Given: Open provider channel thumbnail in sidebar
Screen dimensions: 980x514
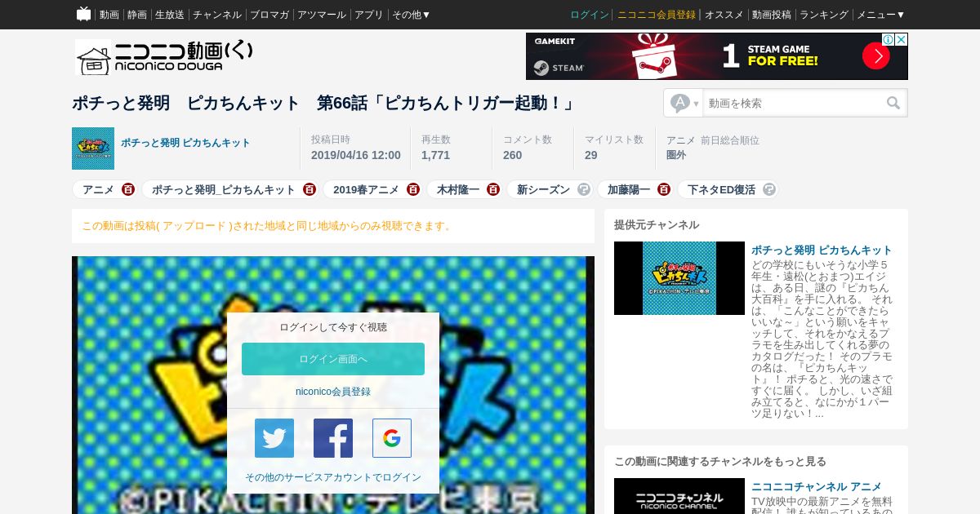Looking at the screenshot, I should pyautogui.click(x=679, y=278).
